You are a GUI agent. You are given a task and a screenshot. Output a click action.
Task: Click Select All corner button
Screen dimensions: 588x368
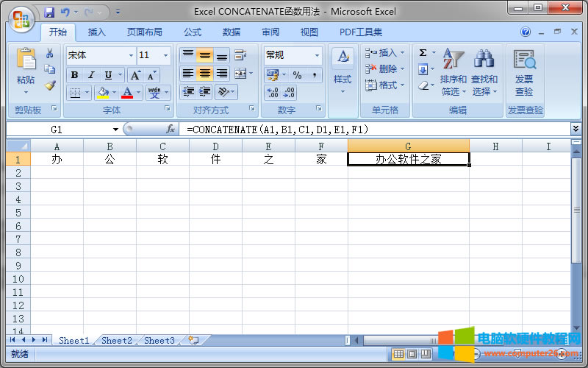click(18, 146)
